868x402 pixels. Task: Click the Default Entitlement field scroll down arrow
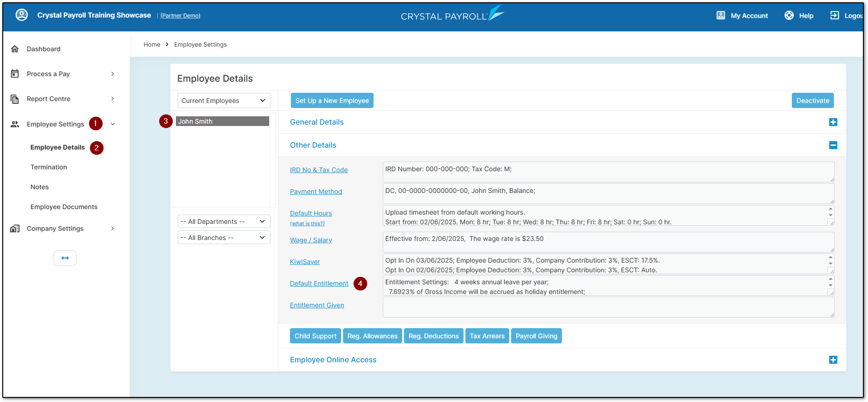point(831,285)
